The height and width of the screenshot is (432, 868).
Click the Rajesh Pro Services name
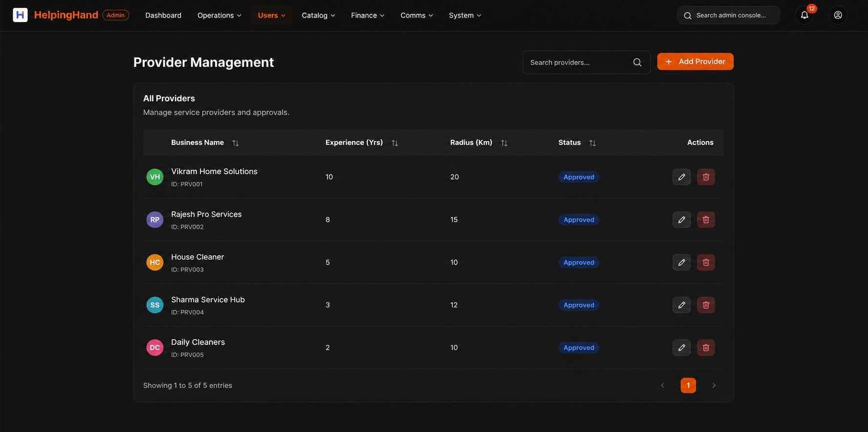pos(207,214)
